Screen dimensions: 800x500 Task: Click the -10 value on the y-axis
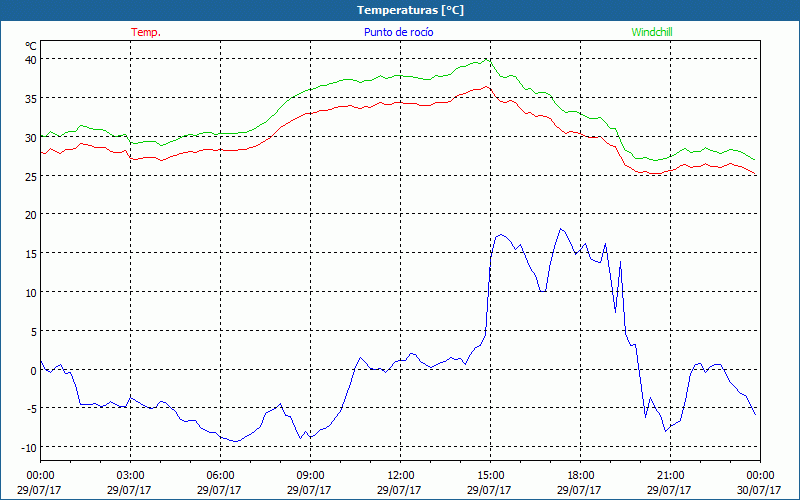[x=29, y=448]
